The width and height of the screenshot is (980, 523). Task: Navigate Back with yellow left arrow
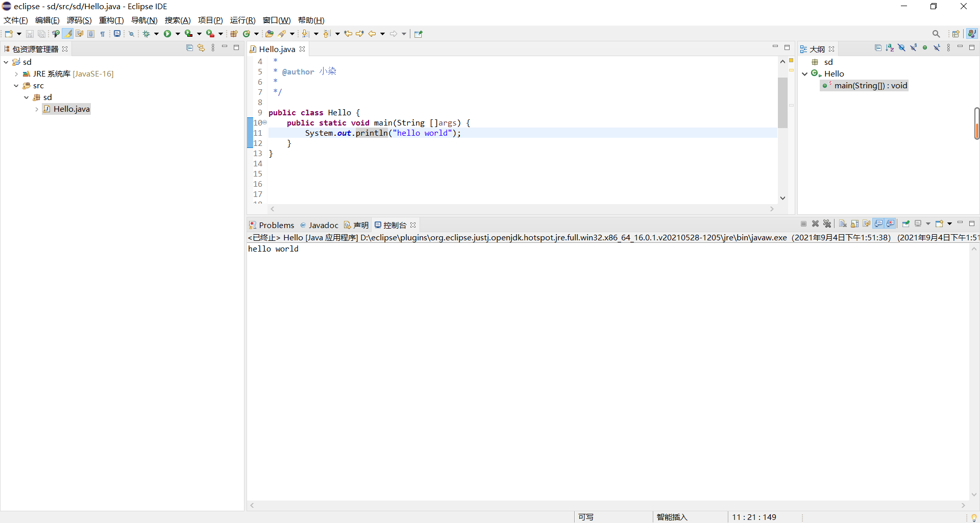(372, 34)
